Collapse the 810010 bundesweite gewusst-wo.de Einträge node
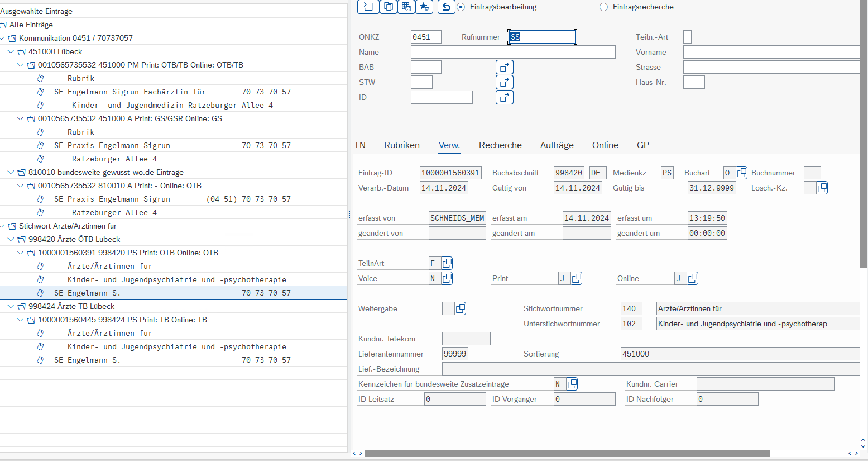 tap(11, 172)
